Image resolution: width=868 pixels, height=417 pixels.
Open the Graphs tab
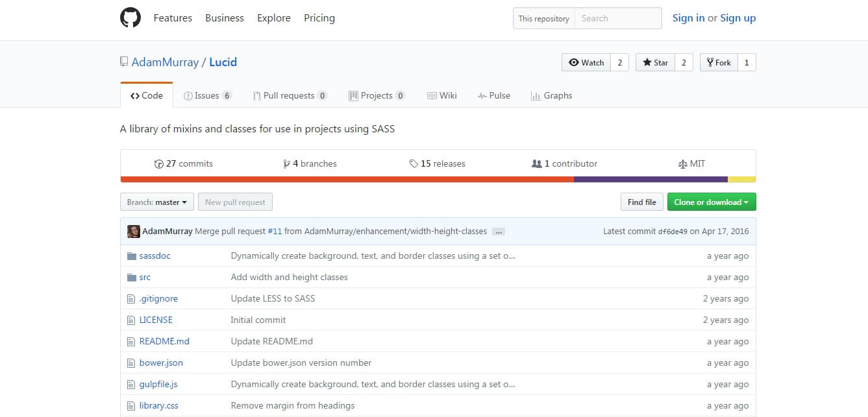click(x=552, y=95)
